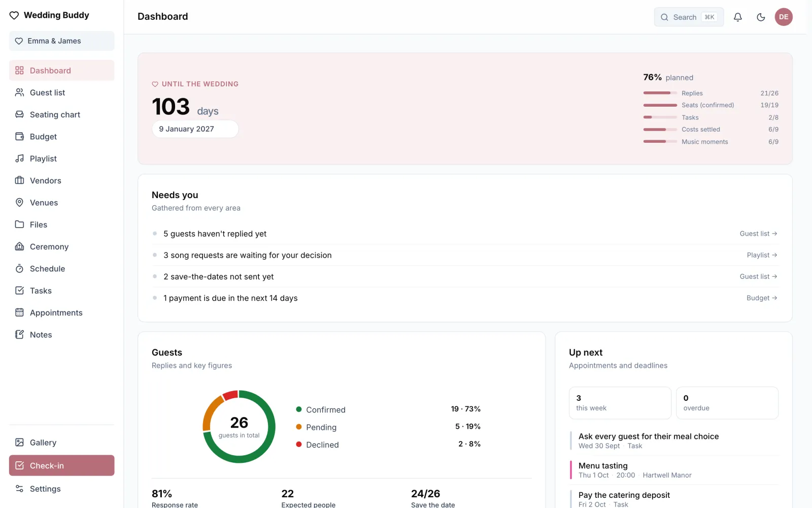
Task: Follow the Playlist link for song requests
Action: [762, 255]
